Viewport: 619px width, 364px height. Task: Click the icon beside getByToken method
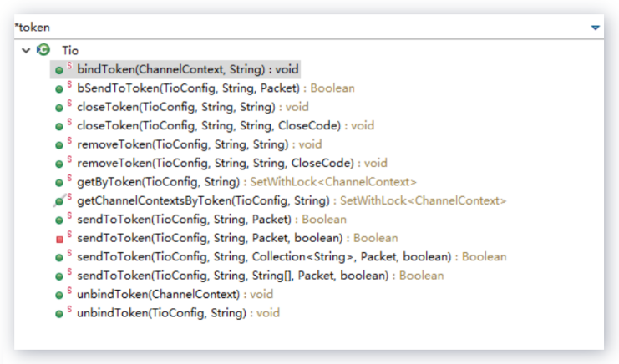coord(59,182)
